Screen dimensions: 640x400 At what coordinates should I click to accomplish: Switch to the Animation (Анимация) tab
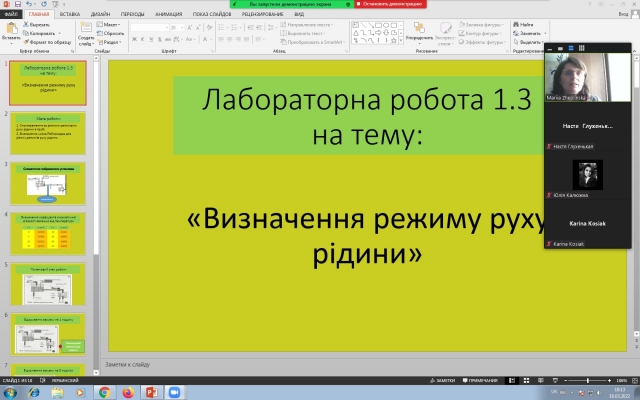[x=169, y=15]
